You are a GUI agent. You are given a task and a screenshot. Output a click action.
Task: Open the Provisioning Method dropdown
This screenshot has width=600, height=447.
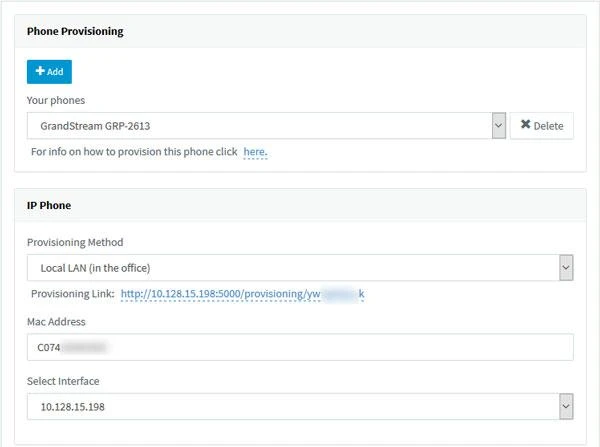pyautogui.click(x=290, y=267)
